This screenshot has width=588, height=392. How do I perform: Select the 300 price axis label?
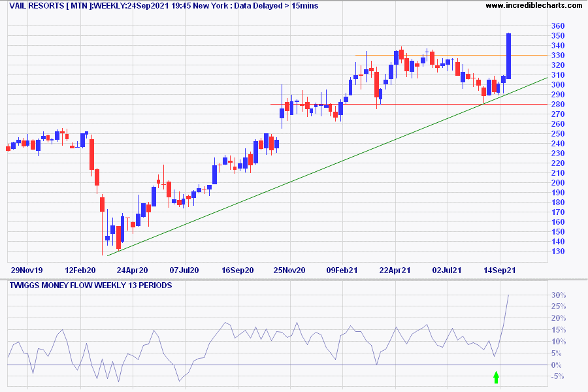click(558, 85)
